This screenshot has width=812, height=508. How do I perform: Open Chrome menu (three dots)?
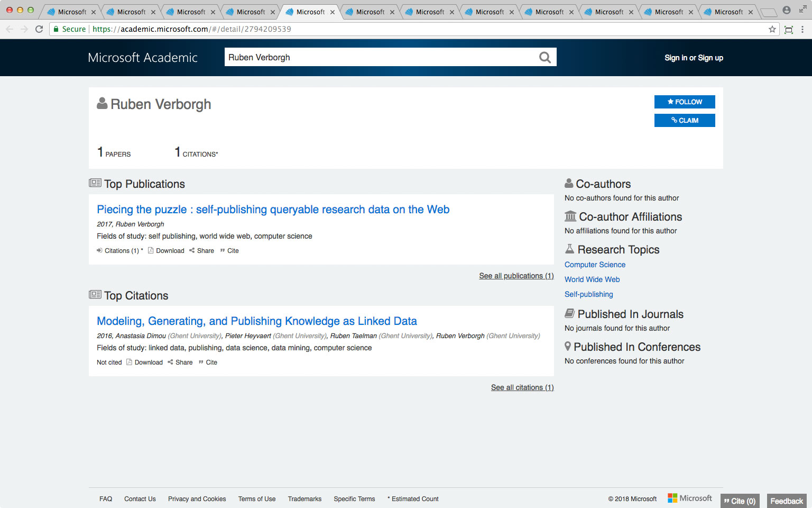tap(802, 29)
